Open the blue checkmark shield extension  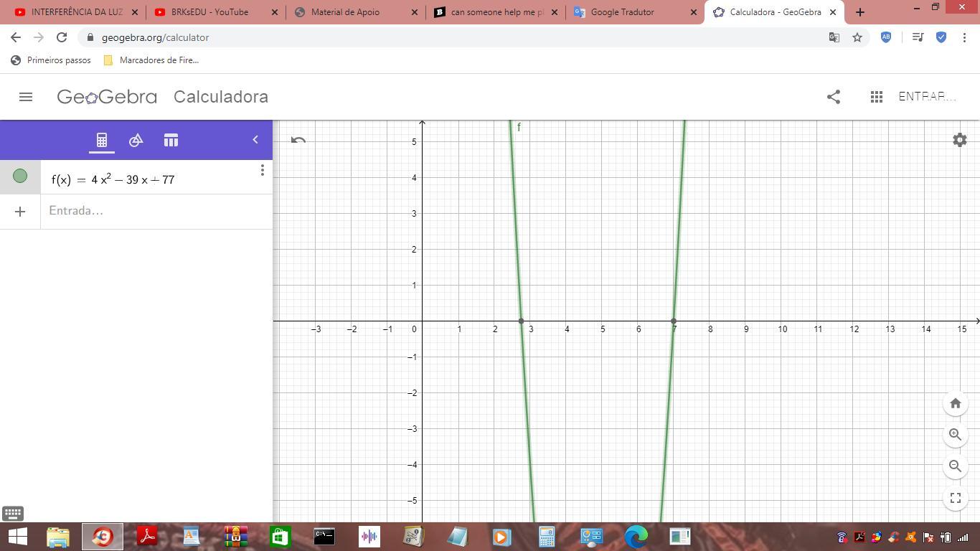[x=941, y=37]
